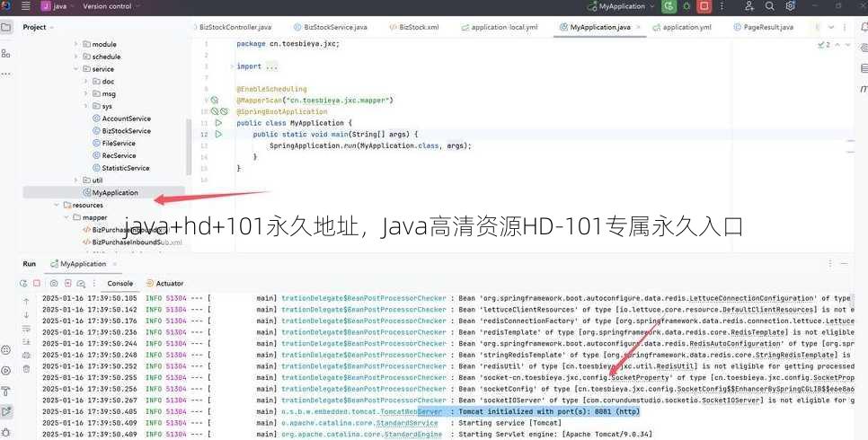The width and height of the screenshot is (868, 440).
Task: Open the Build hammer tool window
Action: 6,392
